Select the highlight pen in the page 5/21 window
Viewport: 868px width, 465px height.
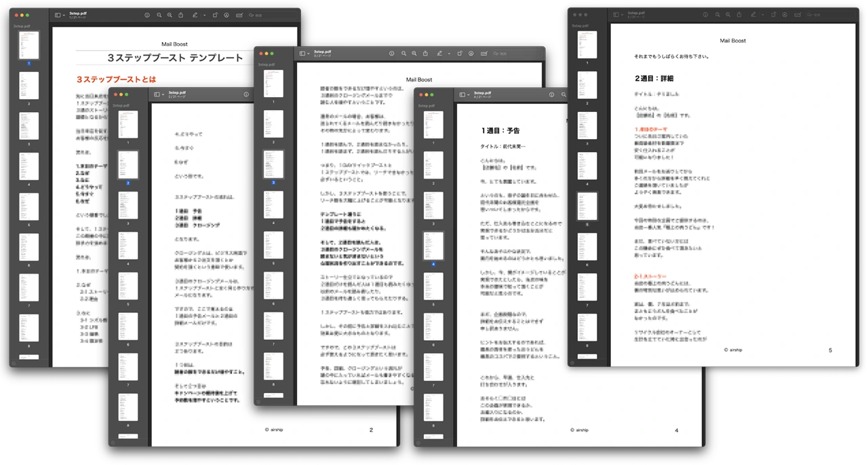[x=754, y=14]
